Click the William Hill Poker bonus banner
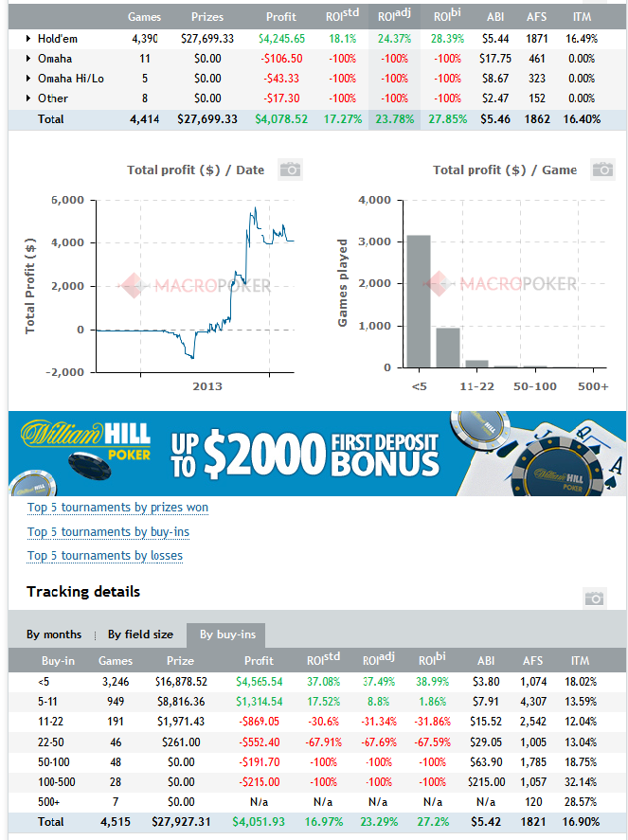Image resolution: width=628 pixels, height=840 pixels. tap(317, 453)
